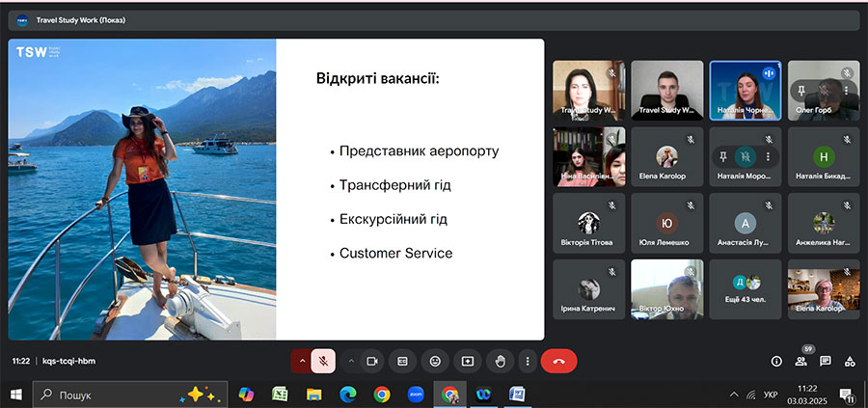Image resolution: width=868 pixels, height=408 pixels.
Task: Pin the Наталія Моро participant tile
Action: (722, 155)
